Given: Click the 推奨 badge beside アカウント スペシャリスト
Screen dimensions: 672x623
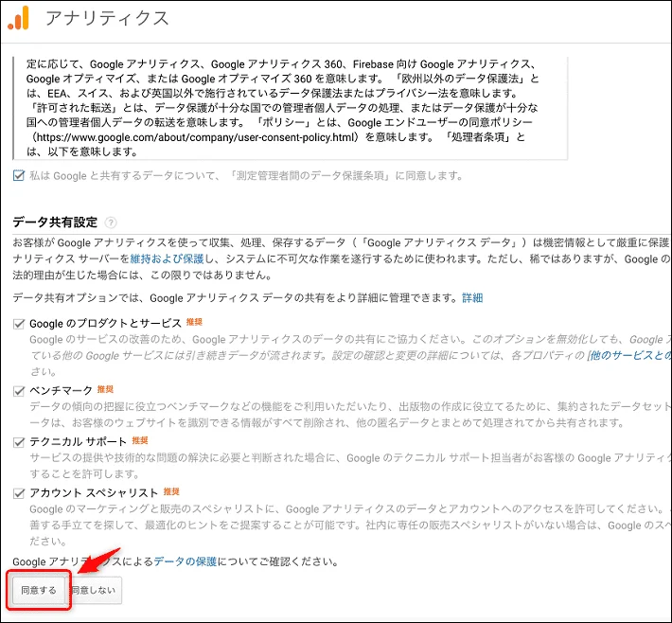Looking at the screenshot, I should tap(171, 492).
